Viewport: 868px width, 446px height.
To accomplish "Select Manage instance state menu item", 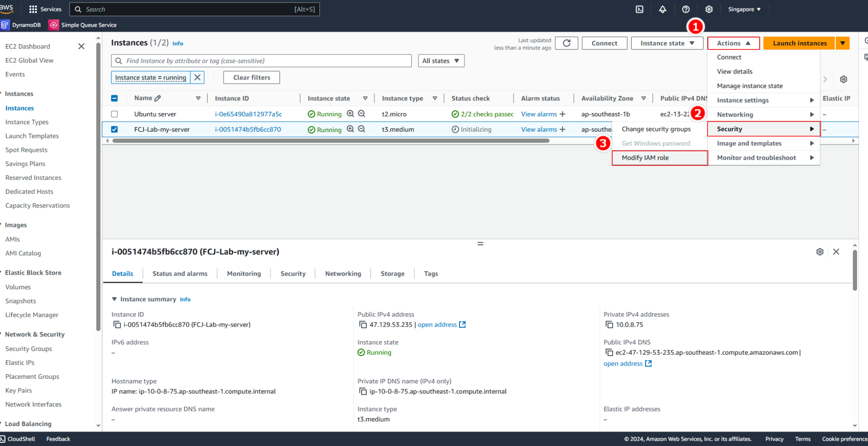I will pos(763,86).
